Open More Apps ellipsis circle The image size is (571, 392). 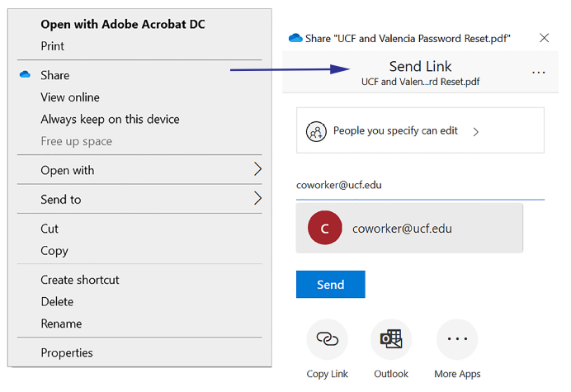457,339
